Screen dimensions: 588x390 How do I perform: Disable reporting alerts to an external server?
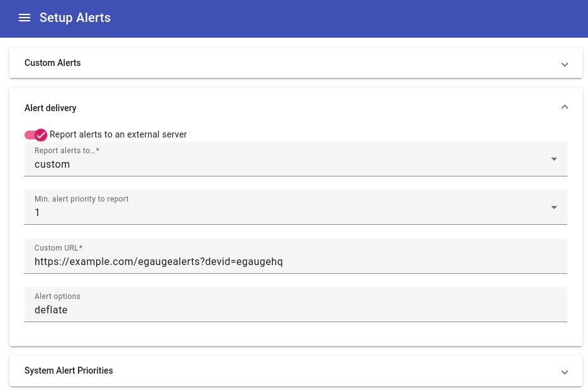(36, 135)
